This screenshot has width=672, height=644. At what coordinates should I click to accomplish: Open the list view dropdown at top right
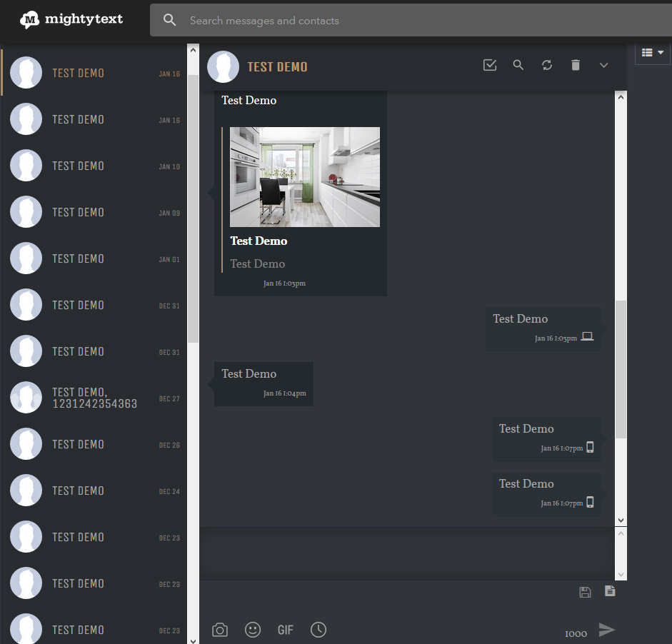point(652,53)
